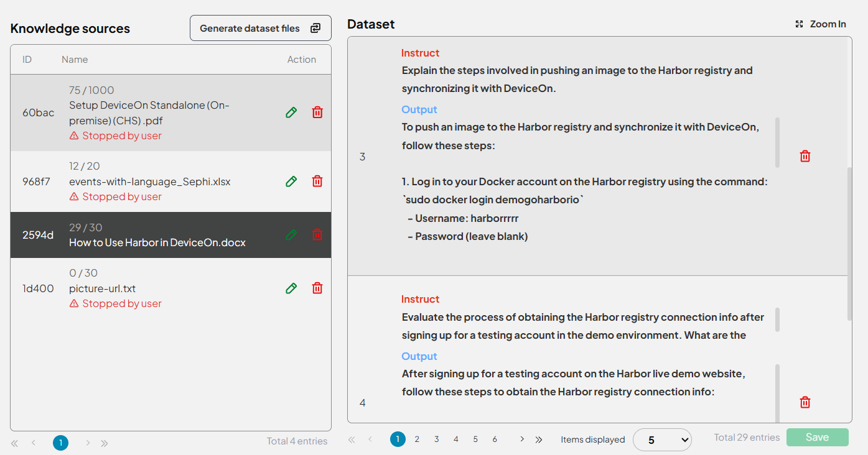
Task: Click the entry 3 Output text scrollbar
Action: coord(777,143)
